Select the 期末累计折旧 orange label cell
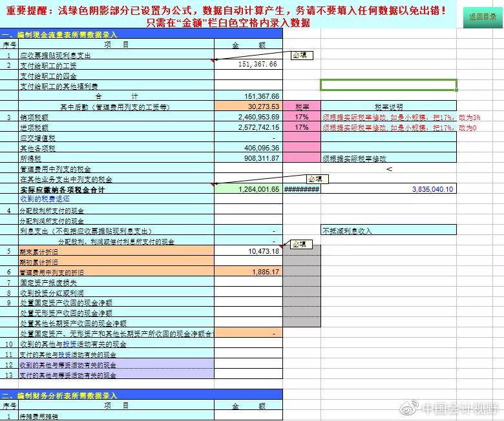The image size is (504, 421). (x=116, y=251)
